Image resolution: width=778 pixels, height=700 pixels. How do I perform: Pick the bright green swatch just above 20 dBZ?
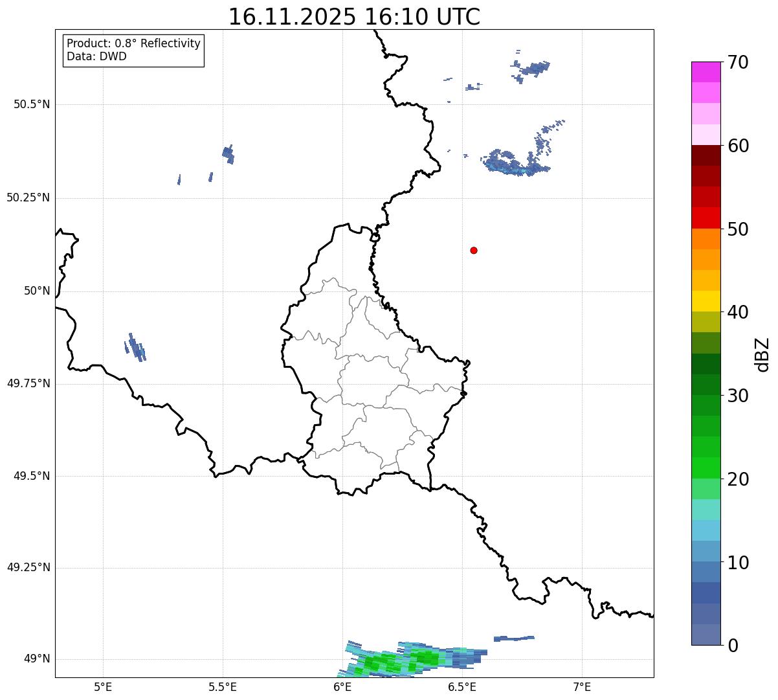pos(706,468)
